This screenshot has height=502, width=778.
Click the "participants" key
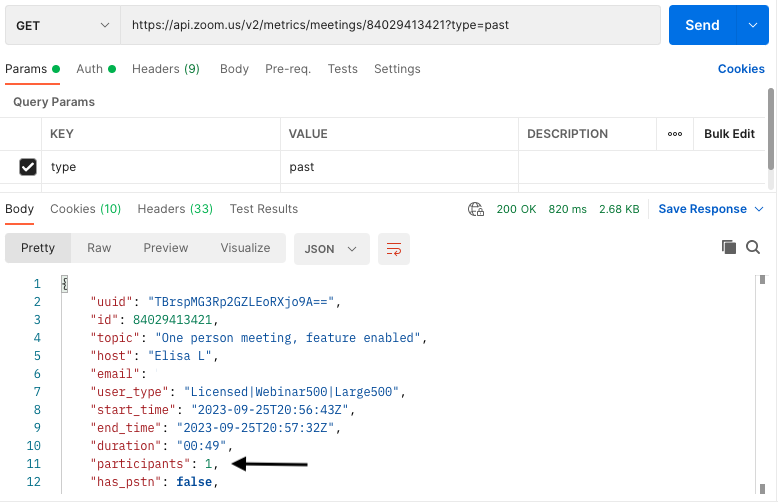(140, 464)
